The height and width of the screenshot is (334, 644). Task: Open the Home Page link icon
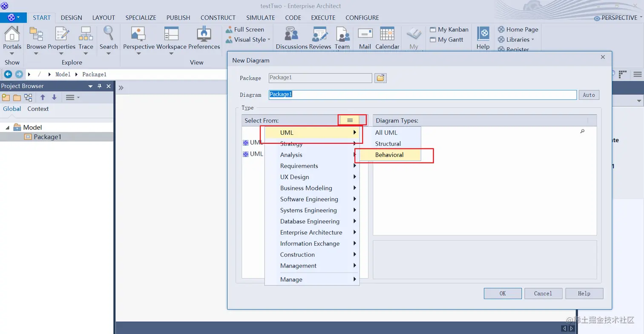tap(501, 29)
